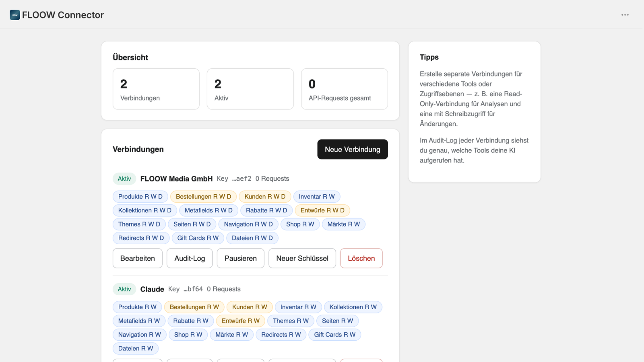The height and width of the screenshot is (362, 644).
Task: Click the Märkte R W tag of Claude
Action: (x=232, y=335)
